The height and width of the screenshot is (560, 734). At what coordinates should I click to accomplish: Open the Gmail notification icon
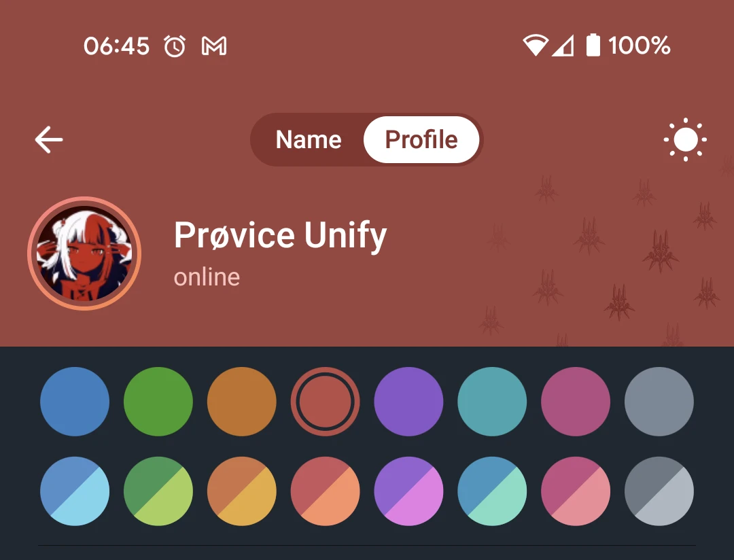[214, 46]
